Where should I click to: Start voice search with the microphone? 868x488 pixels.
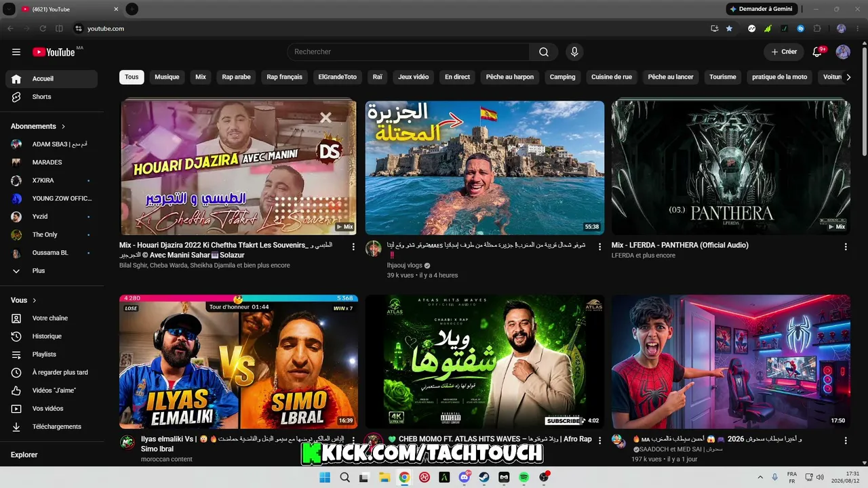point(574,52)
